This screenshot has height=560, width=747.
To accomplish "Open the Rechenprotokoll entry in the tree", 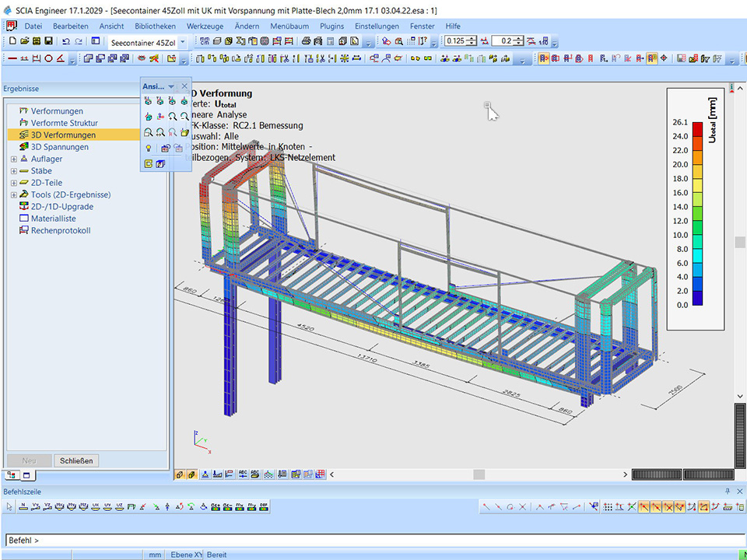I will point(60,231).
